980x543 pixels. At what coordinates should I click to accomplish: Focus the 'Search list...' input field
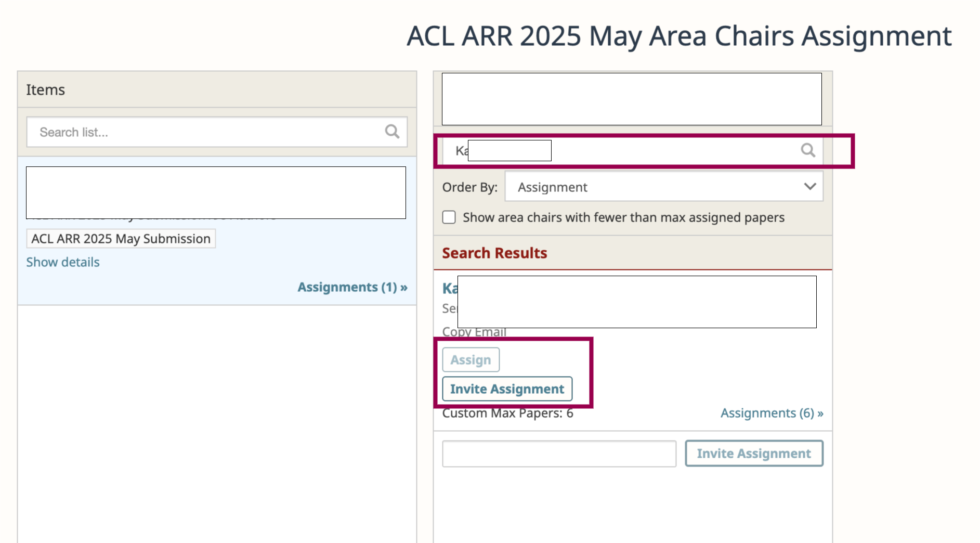[x=217, y=132]
